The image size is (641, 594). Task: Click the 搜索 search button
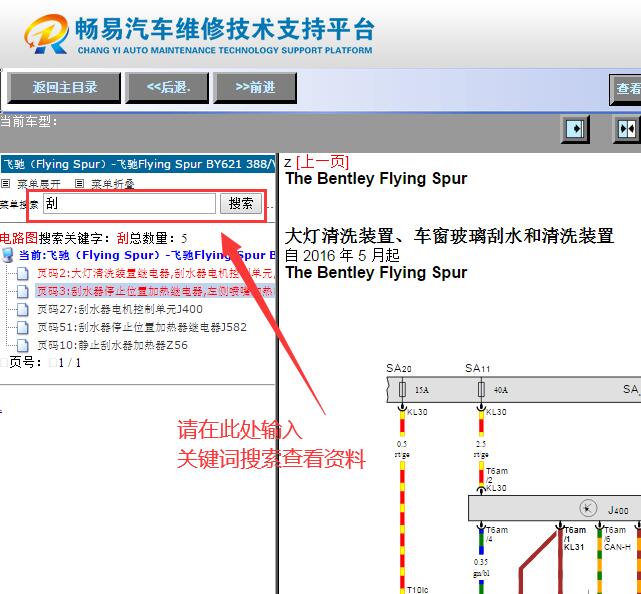tap(241, 203)
